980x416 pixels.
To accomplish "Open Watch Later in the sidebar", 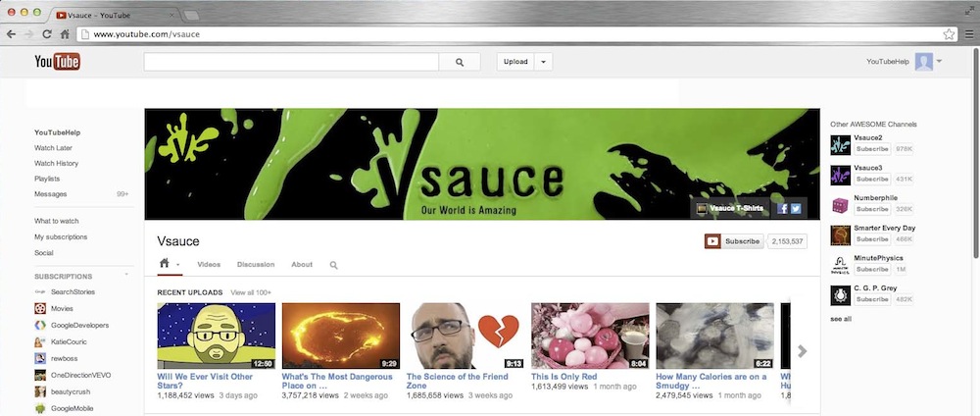I will 53,148.
